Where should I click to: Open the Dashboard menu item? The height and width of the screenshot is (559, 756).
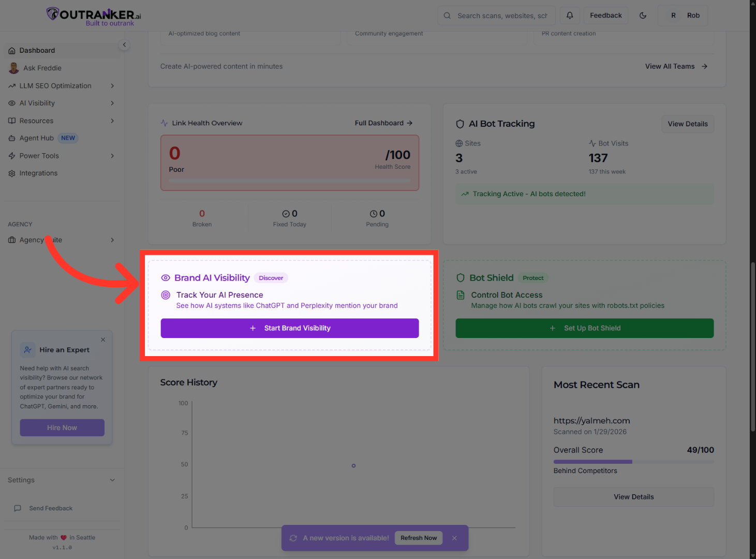pos(37,50)
